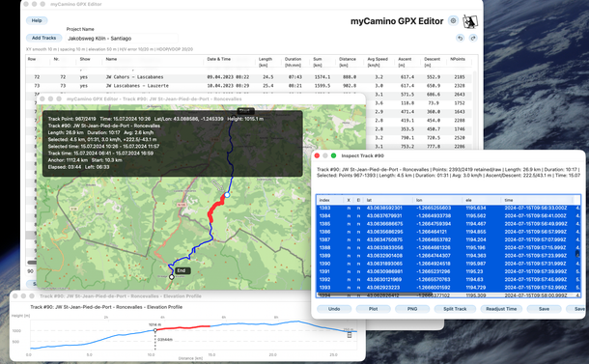This screenshot has height=364, width=589.
Task: Click the Save button in Inspect Track
Action: point(544,309)
